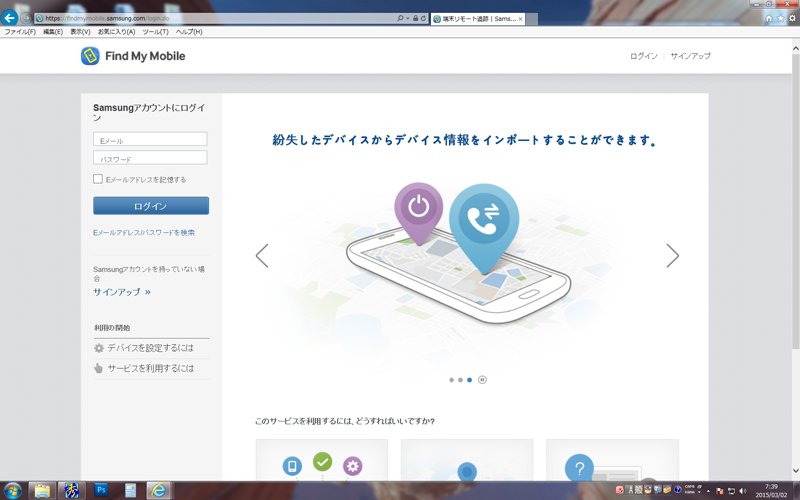Click the blue call-forwarding pin icon

click(x=484, y=227)
